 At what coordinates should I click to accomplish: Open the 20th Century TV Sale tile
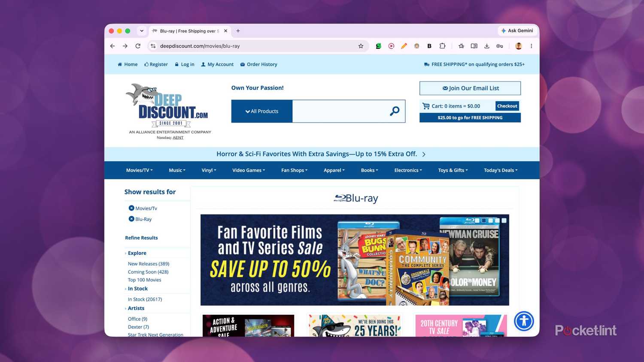(461, 326)
